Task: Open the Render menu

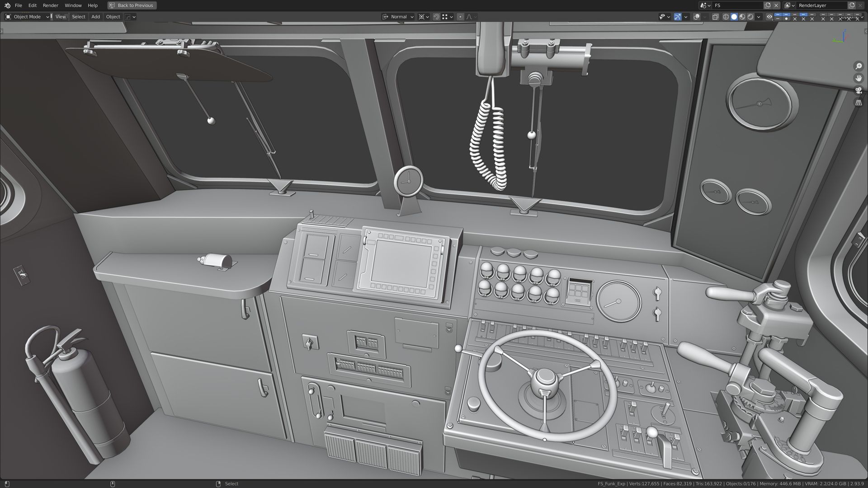Action: click(x=50, y=5)
